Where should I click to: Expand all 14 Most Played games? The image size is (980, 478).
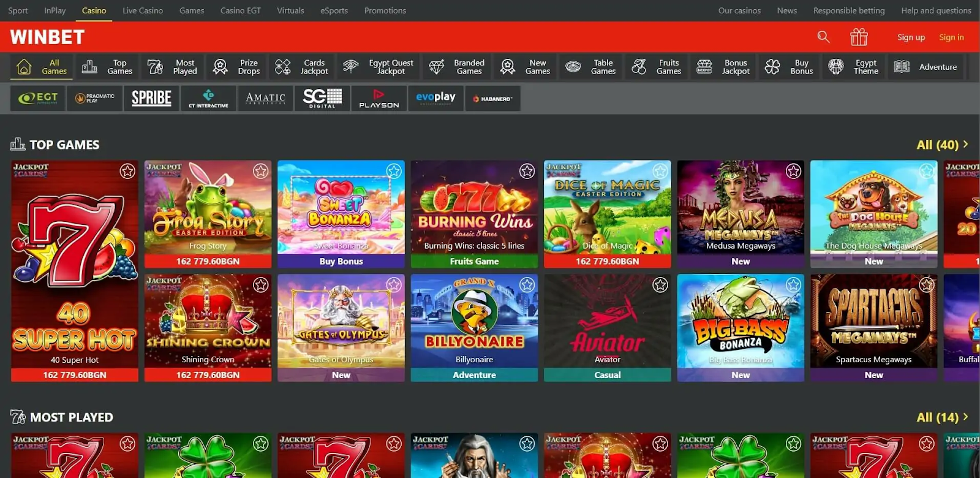click(942, 417)
